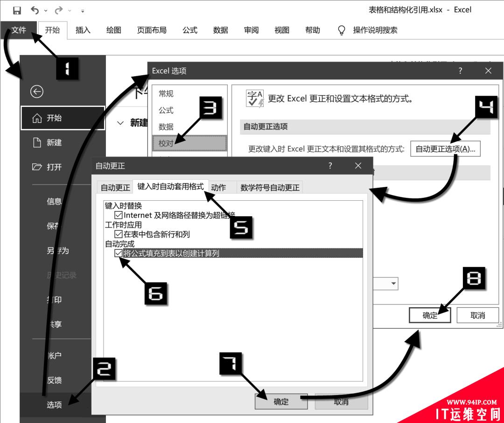Click the lightbulb icon beside 操作说明搜索
This screenshot has width=504, height=423.
click(341, 30)
